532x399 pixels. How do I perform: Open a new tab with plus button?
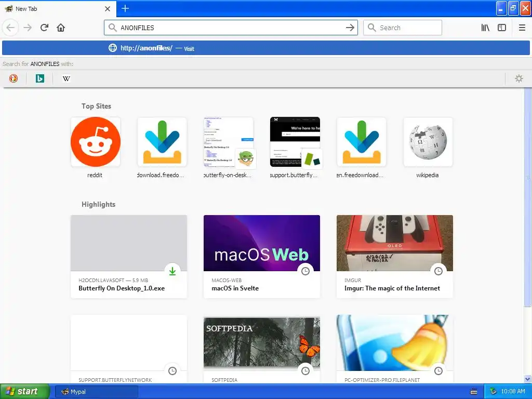point(125,8)
